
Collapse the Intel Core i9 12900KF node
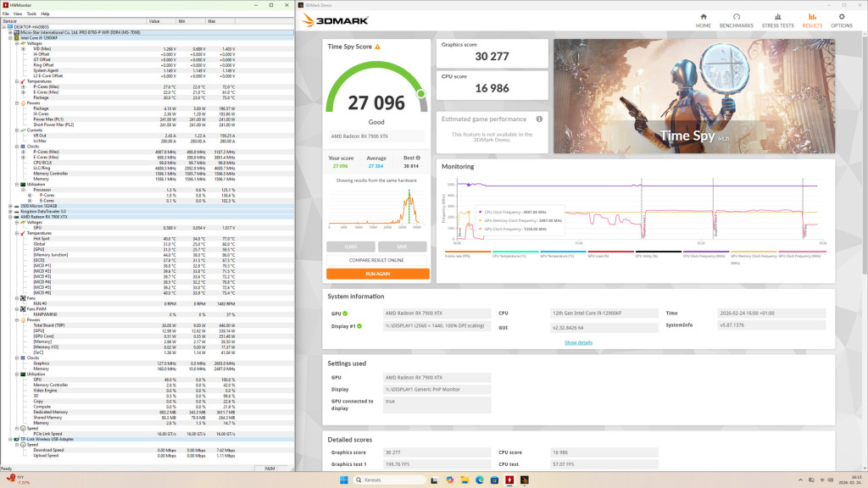10,38
